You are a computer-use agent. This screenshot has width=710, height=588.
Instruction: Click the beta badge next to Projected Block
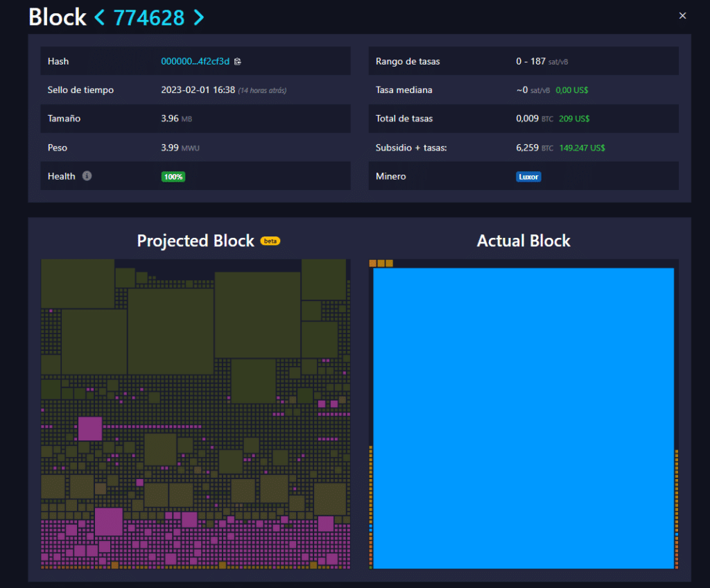click(270, 241)
